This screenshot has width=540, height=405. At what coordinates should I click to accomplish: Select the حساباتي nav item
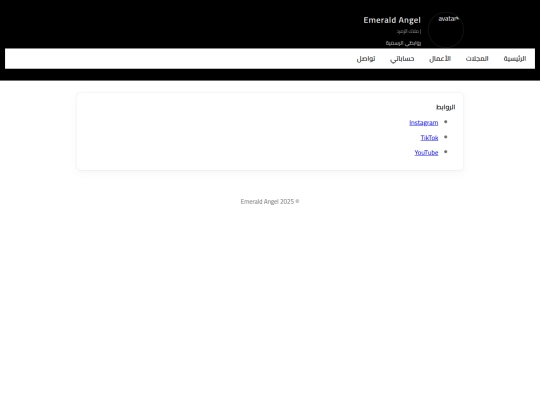402,59
